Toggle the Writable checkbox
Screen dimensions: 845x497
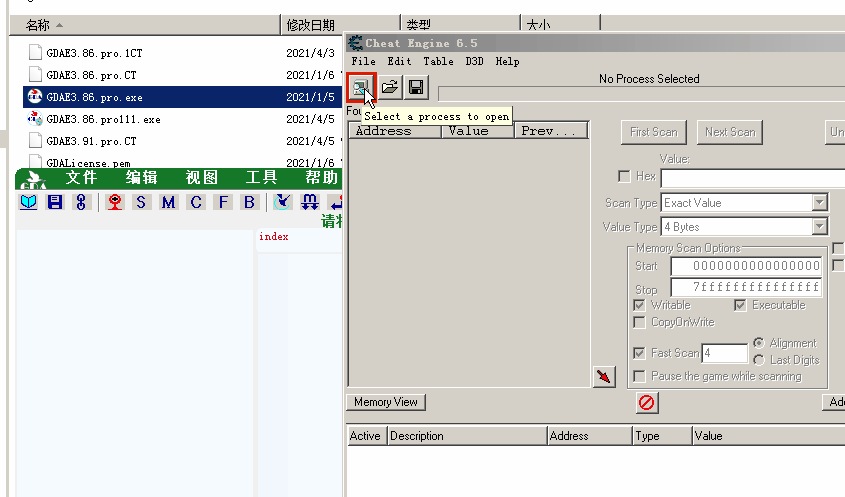(x=639, y=305)
